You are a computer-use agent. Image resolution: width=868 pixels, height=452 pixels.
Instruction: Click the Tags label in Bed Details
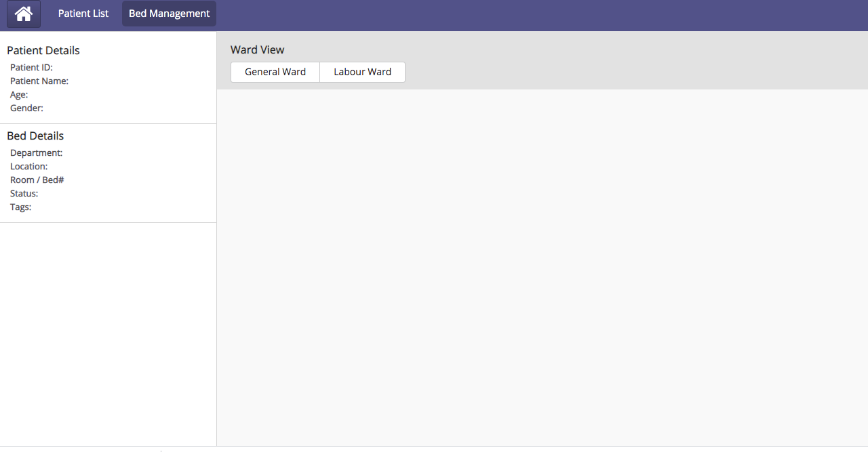click(x=20, y=207)
